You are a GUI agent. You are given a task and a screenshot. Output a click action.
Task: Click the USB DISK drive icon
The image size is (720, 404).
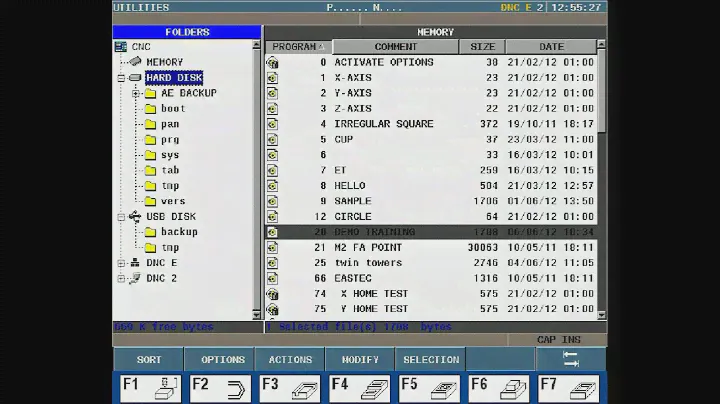(x=135, y=216)
